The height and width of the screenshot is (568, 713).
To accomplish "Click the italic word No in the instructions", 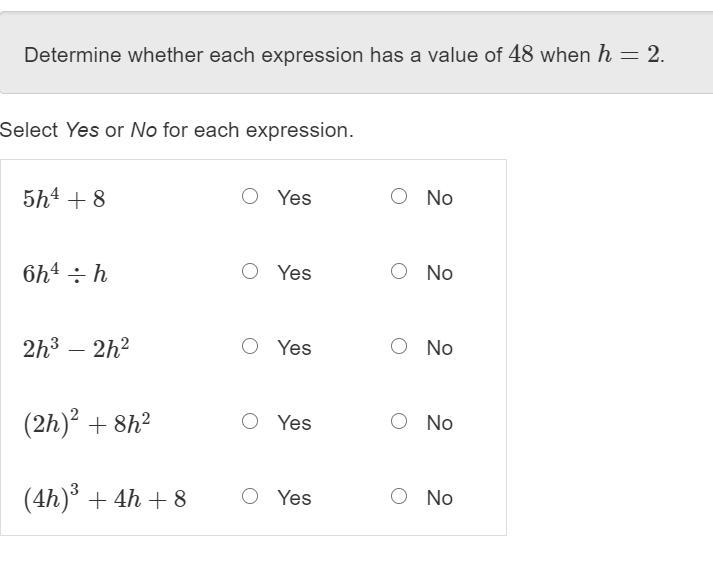I will 143,131.
